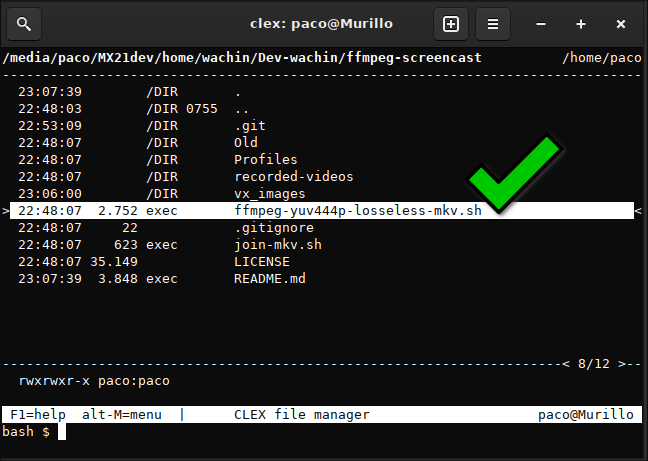The width and height of the screenshot is (648, 461).
Task: Click the /DIR tag of the Profiles row
Action: [x=162, y=159]
